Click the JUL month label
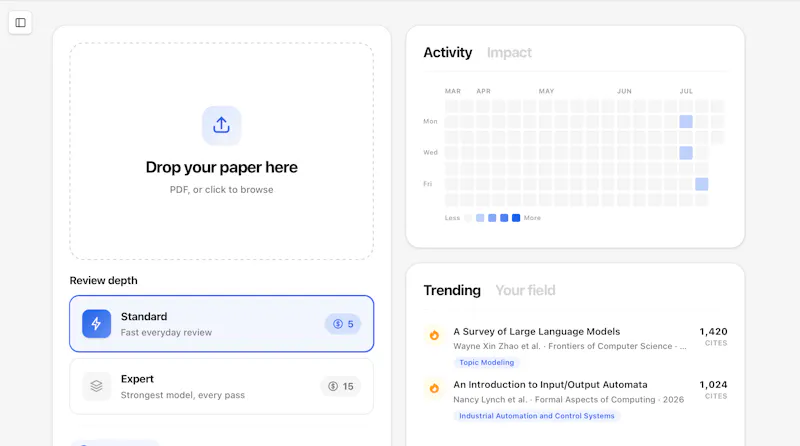Viewport: 800px width, 446px height. coord(686,91)
